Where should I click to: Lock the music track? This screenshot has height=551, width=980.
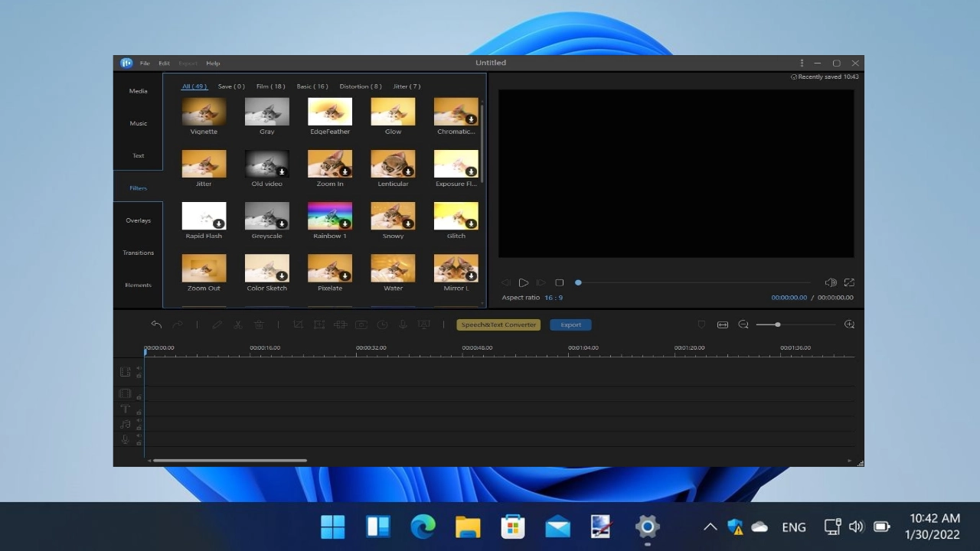click(139, 428)
